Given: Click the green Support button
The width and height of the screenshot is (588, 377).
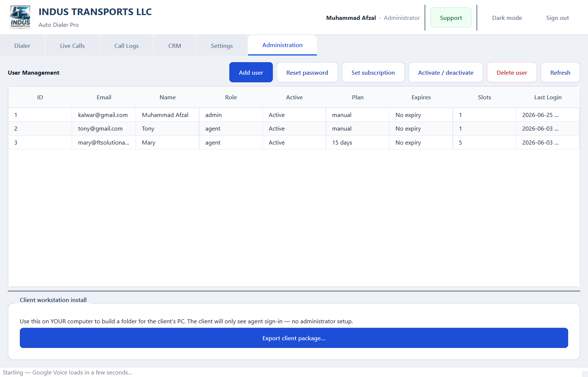Looking at the screenshot, I should click(451, 18).
